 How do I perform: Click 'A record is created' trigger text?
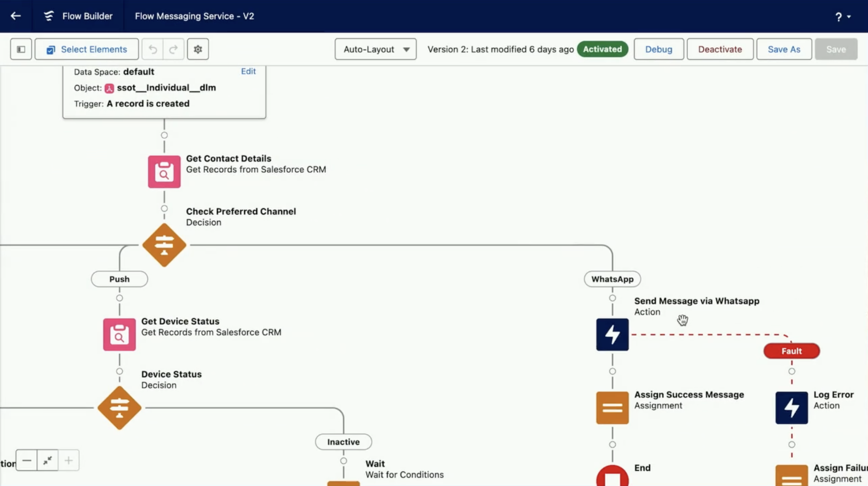148,104
